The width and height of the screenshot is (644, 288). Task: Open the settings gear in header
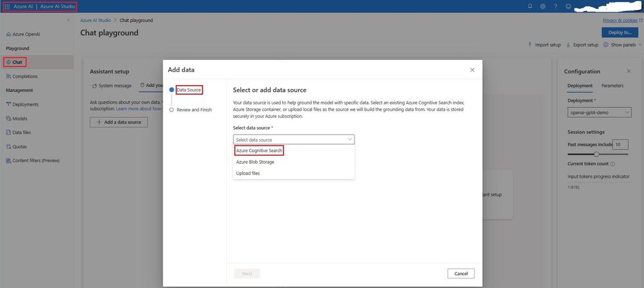click(x=543, y=6)
